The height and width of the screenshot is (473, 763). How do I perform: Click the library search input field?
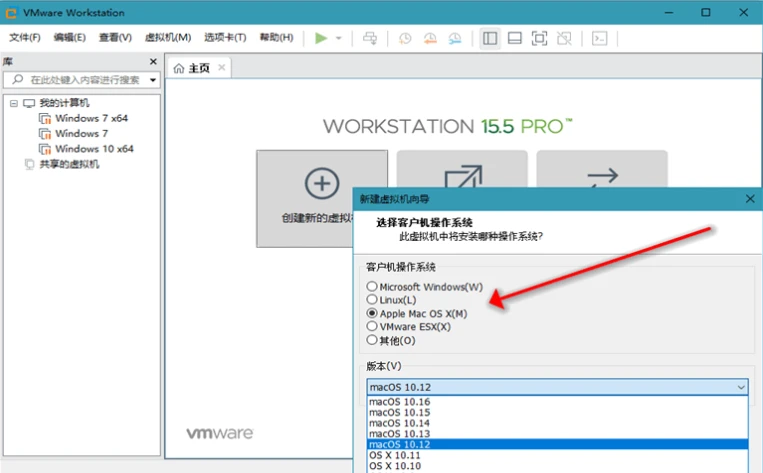click(80, 80)
